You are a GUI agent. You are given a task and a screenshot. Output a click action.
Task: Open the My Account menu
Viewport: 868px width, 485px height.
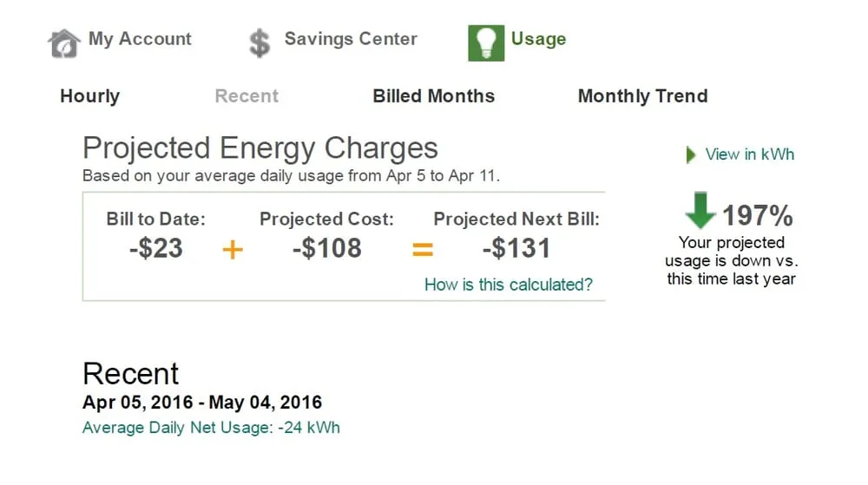pos(140,39)
